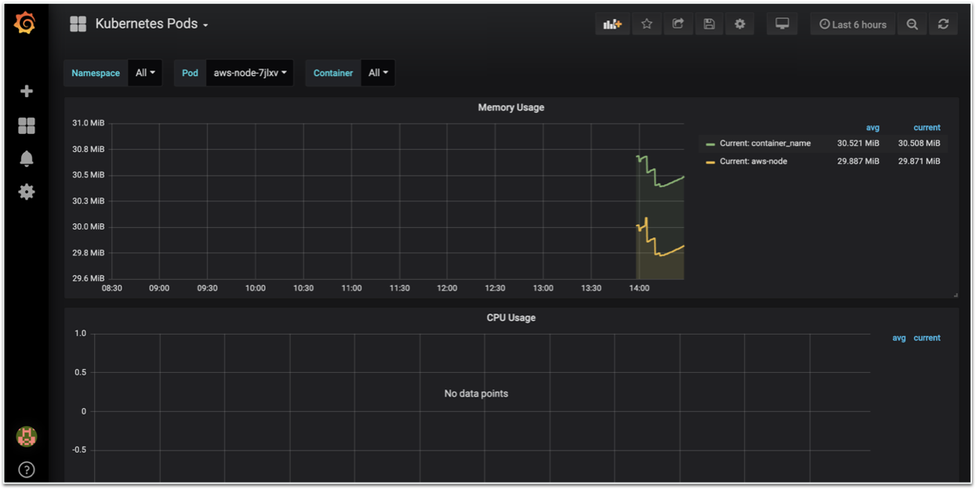Expand the Pod aws-node-7jlxv dropdown
The height and width of the screenshot is (492, 980).
tap(249, 73)
